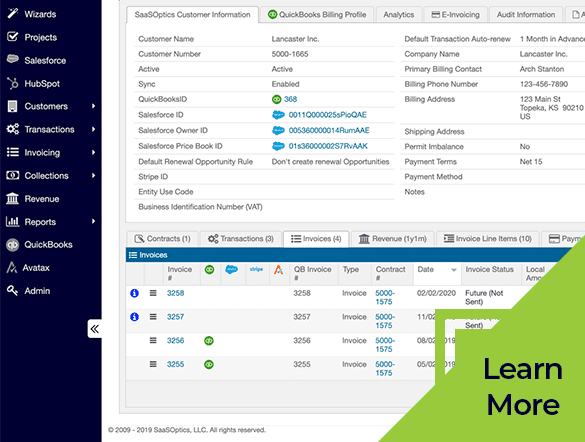
Task: Open the row menu for invoice 3256
Action: (x=153, y=340)
